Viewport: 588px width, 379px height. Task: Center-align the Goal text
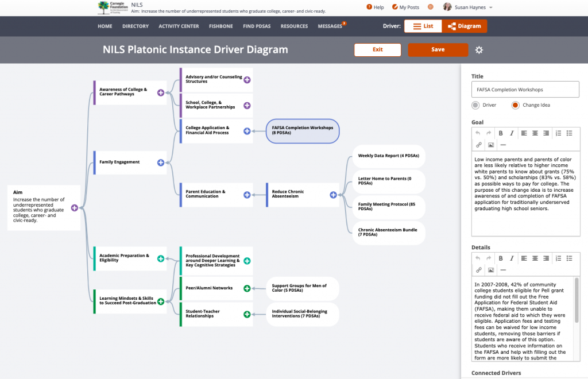tap(535, 133)
